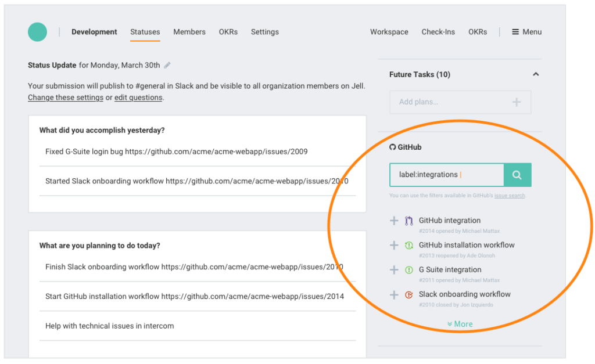Collapse the Future Tasks section

pyautogui.click(x=535, y=74)
